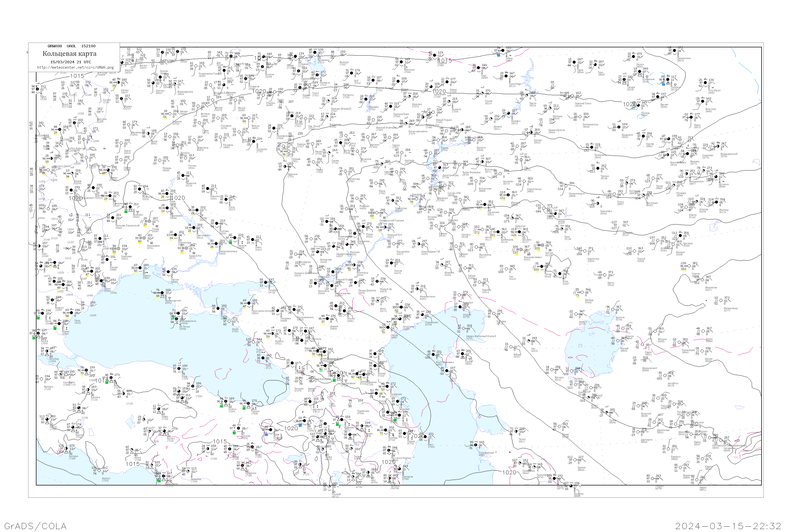Click the Кольцевая карта map title
Viewport: 798px width, 532px height.
(x=69, y=54)
